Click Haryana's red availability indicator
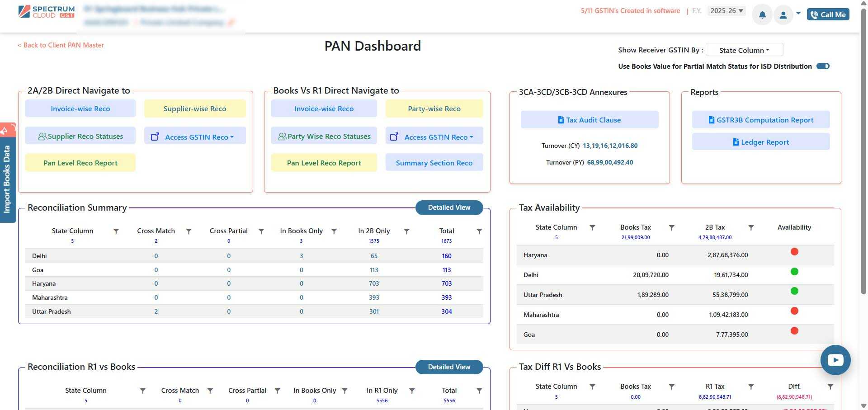 794,252
